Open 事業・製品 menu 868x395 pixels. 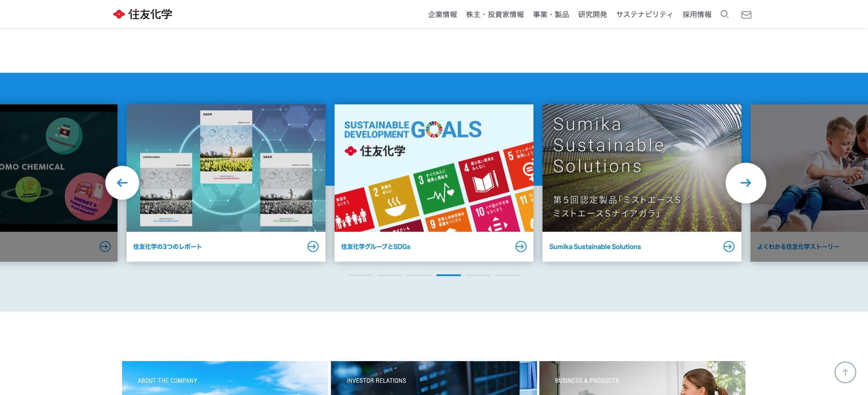[551, 14]
